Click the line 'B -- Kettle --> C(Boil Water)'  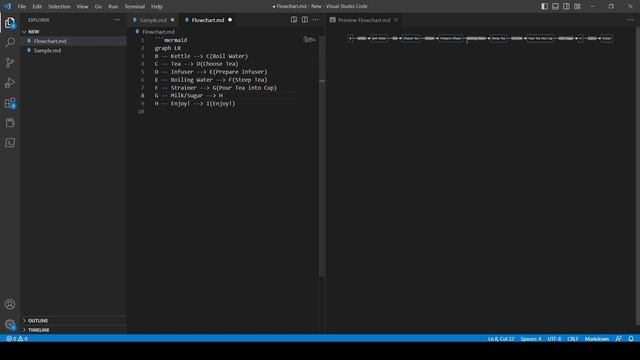point(201,56)
